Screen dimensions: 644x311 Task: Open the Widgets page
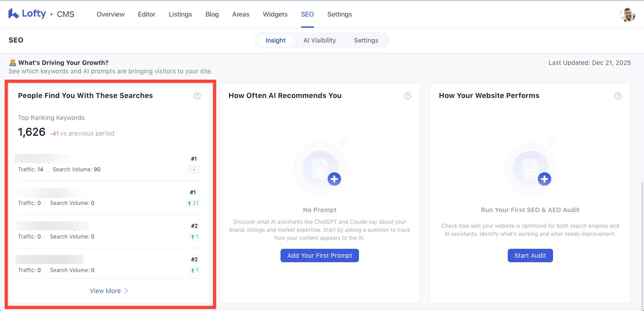pos(275,14)
